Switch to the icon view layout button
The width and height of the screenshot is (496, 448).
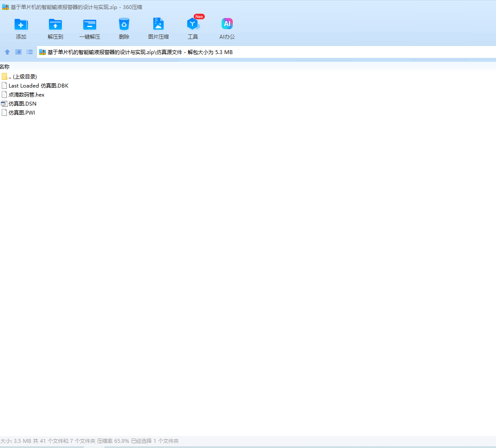(18, 52)
